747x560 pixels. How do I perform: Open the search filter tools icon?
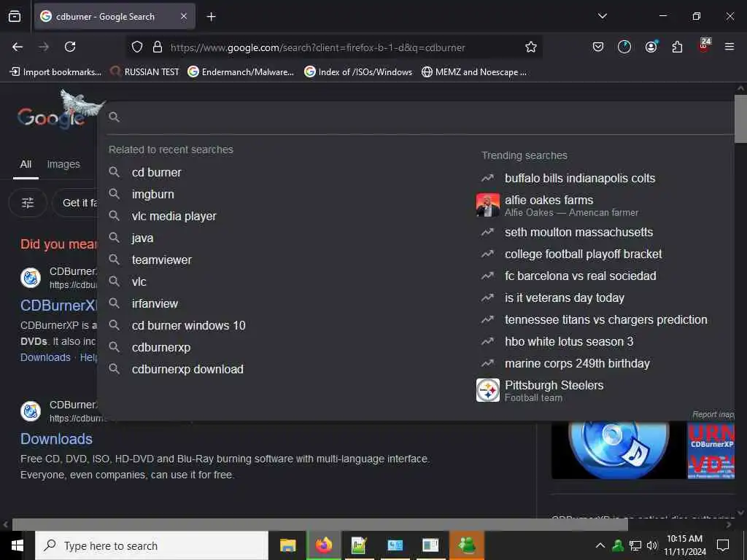[28, 203]
